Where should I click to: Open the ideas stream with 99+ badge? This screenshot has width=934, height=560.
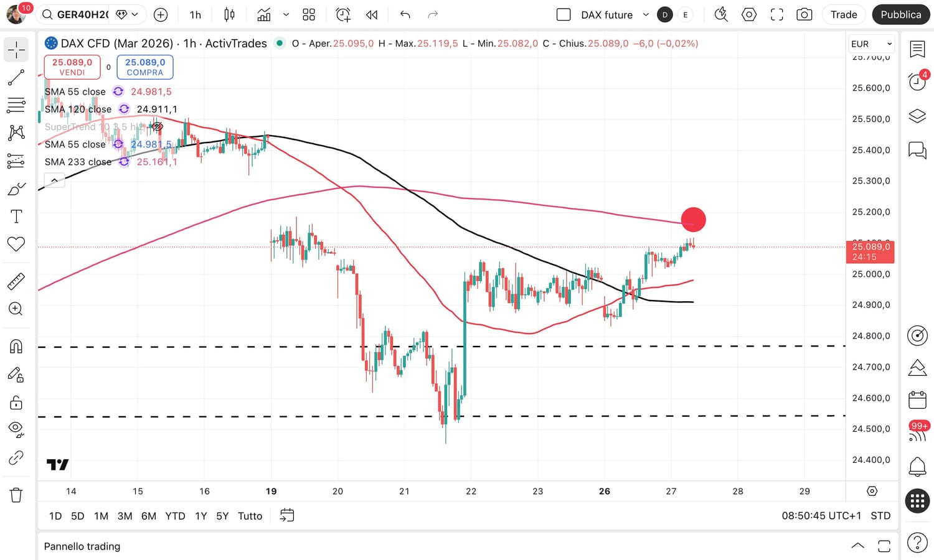[x=918, y=432]
